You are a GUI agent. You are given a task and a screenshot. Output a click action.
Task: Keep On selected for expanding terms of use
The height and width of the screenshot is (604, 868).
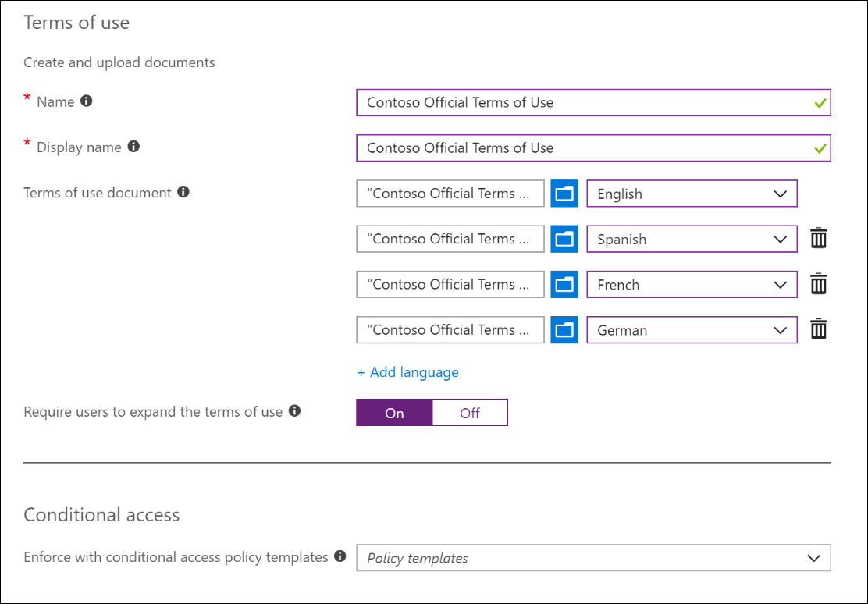[394, 412]
